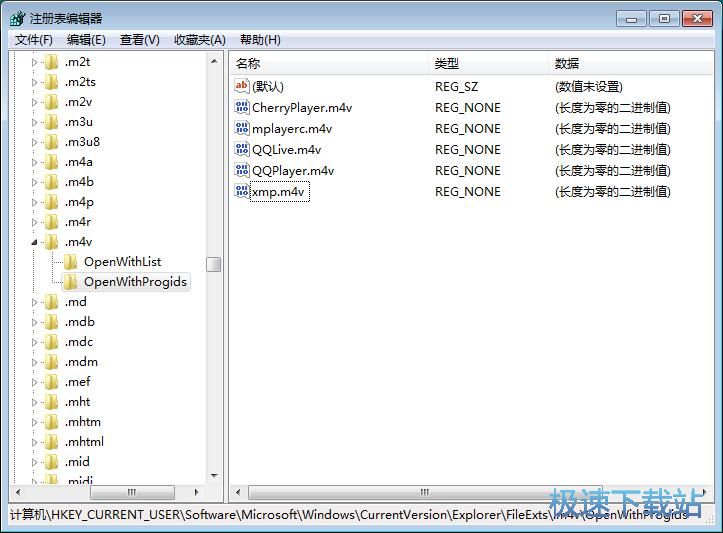Screen dimensions: 723x533
Task: Expand the .m2t tree node
Action: 34,62
